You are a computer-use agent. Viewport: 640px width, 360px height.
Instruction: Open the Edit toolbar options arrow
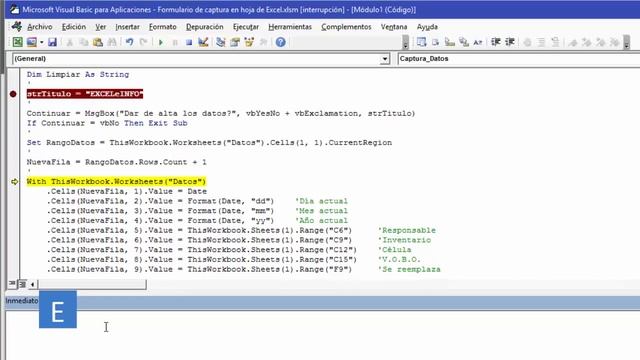click(627, 42)
